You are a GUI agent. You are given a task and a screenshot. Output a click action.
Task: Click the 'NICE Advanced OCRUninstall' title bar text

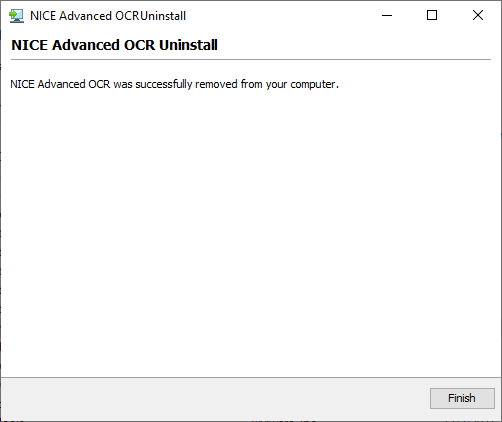tap(108, 16)
